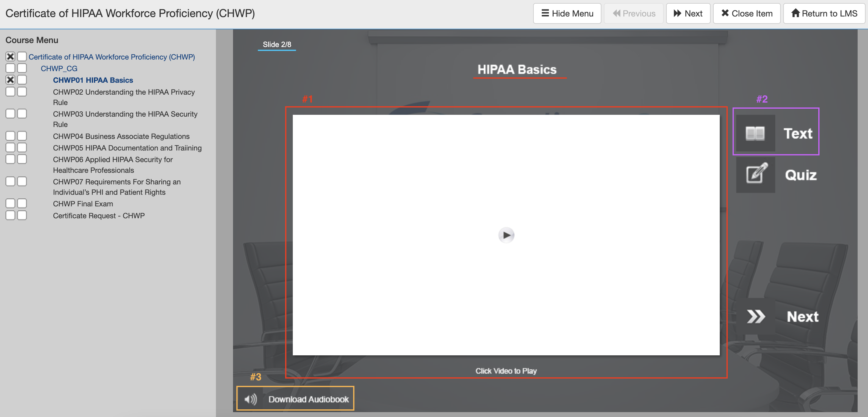Toggle second checkbox of CHWP01 HIPAA Basics

click(22, 80)
